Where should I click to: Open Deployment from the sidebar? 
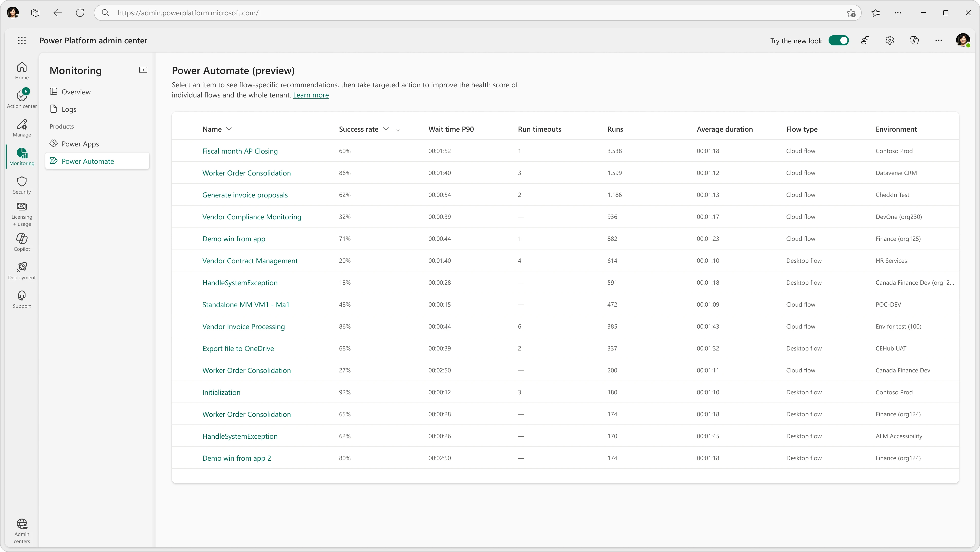tap(22, 270)
